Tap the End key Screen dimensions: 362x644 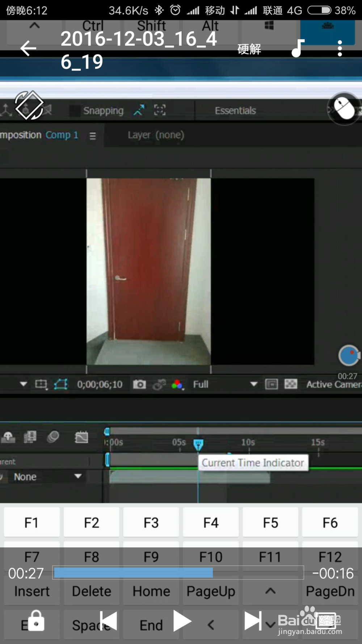(x=151, y=625)
